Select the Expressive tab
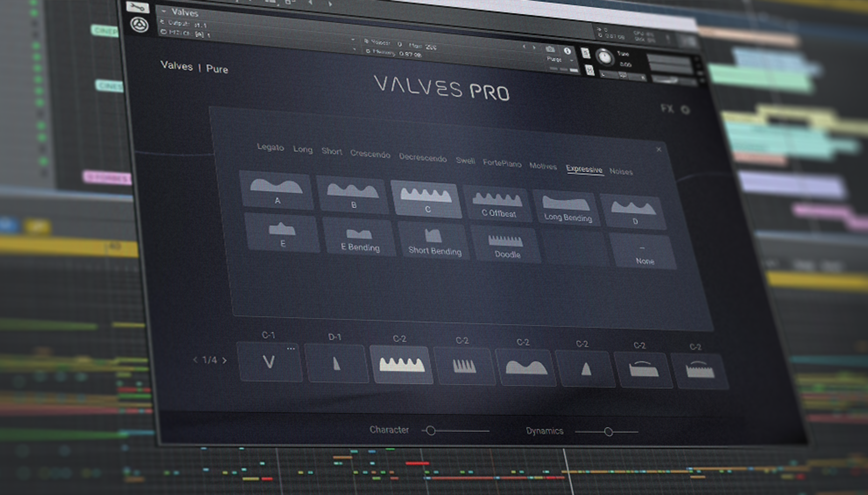868x495 pixels. (584, 169)
